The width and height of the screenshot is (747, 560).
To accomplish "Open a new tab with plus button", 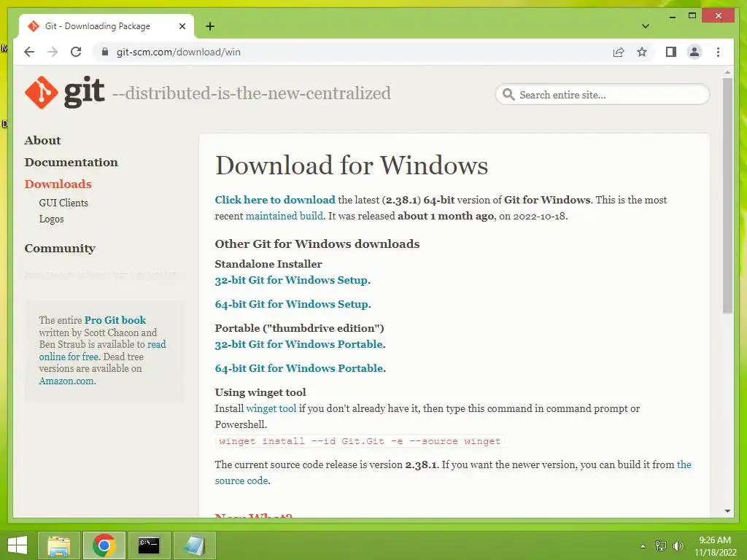I will pos(210,26).
